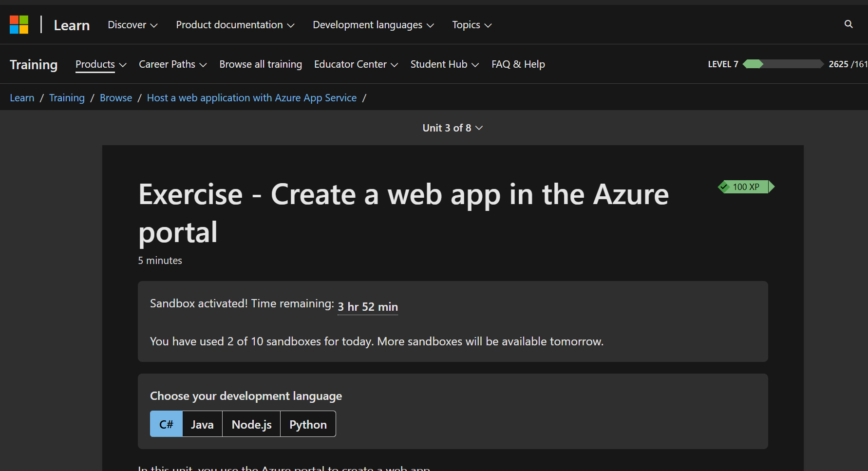868x471 pixels.
Task: Click the Level 7 progress bar
Action: click(783, 64)
